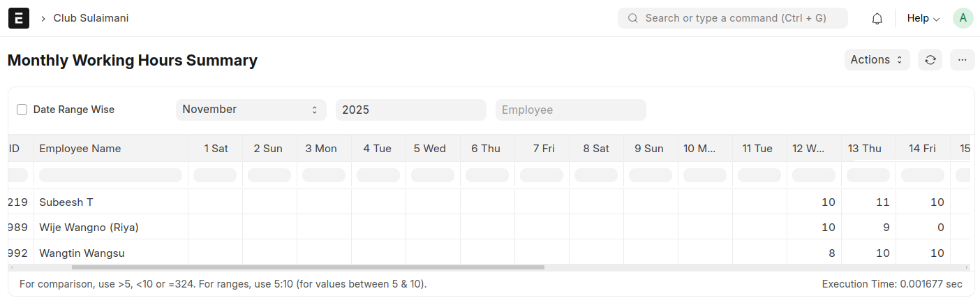Open the notifications bell icon

coord(877,19)
